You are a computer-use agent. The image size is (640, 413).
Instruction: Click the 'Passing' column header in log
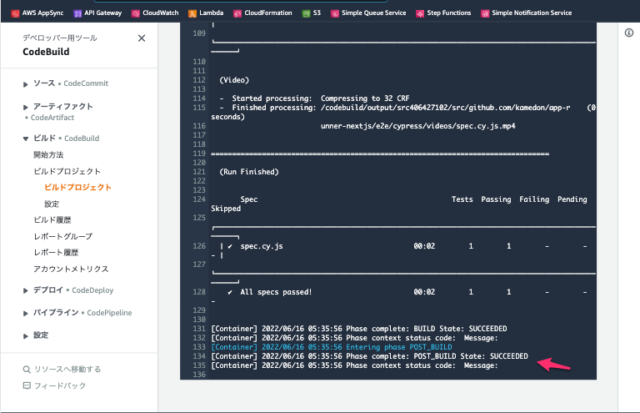tap(496, 200)
